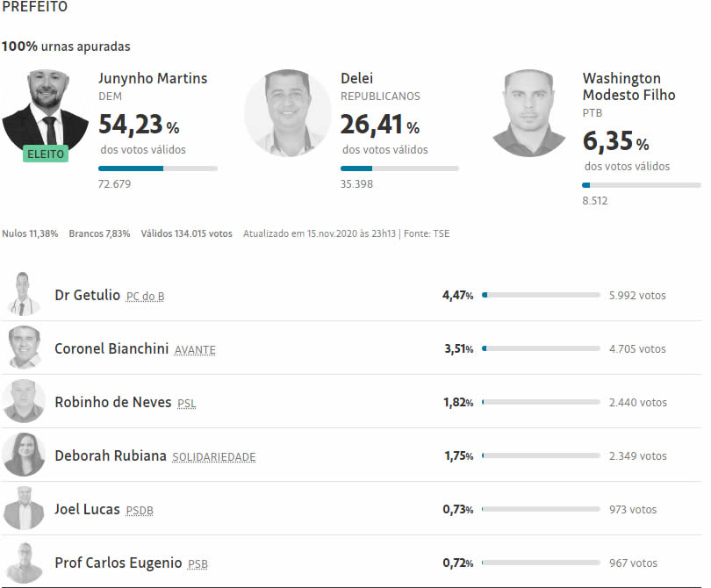The width and height of the screenshot is (711, 588).
Task: Click Prof Carlos Eugenio's avatar photo
Action: (x=24, y=562)
